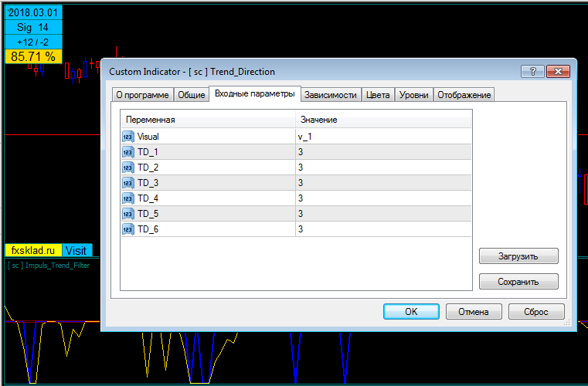Select the TD_3 value cell
Image resolution: width=588 pixels, height=386 pixels.
pyautogui.click(x=383, y=183)
